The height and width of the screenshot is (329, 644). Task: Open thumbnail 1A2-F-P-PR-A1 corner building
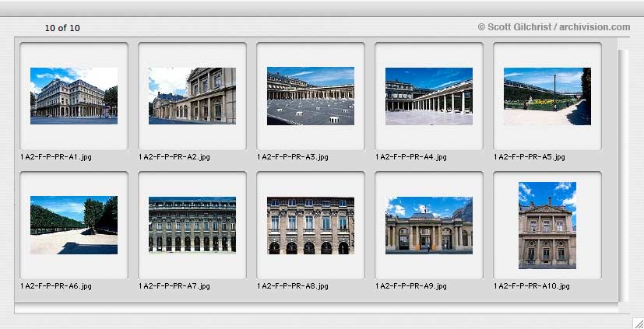coord(74,96)
